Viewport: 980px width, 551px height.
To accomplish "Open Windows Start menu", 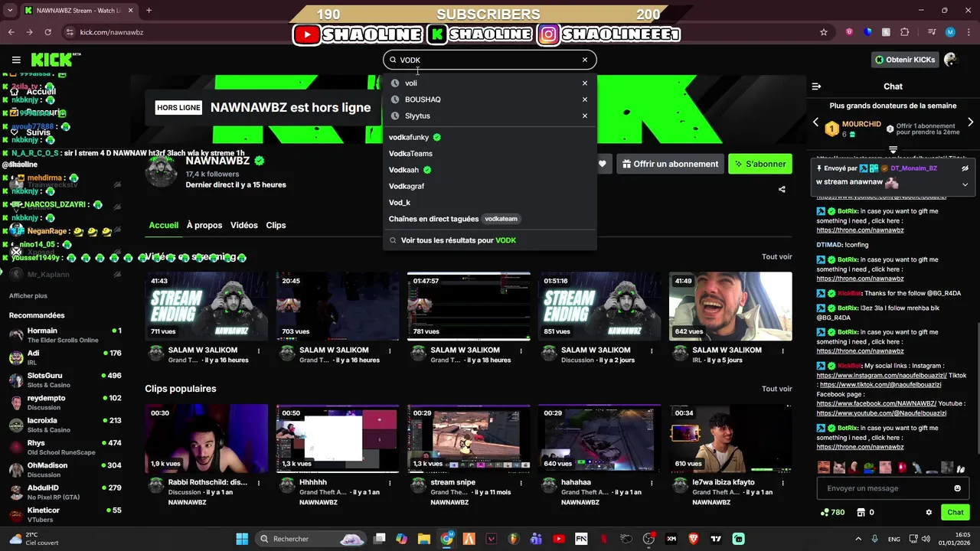I will (242, 539).
